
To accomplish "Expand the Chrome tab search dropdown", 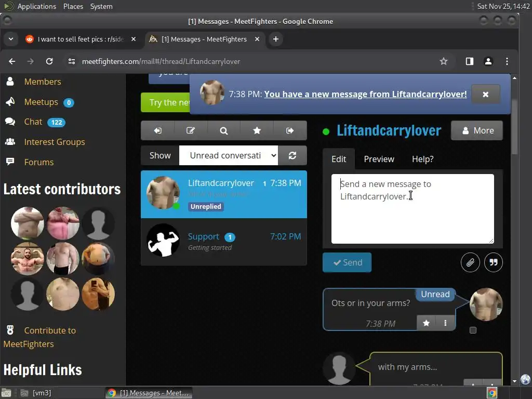I will (11, 39).
